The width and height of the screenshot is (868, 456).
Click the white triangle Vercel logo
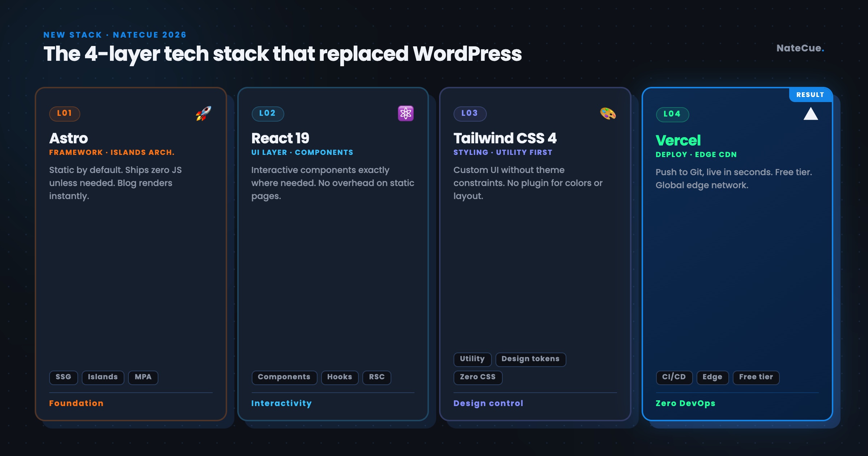[810, 114]
